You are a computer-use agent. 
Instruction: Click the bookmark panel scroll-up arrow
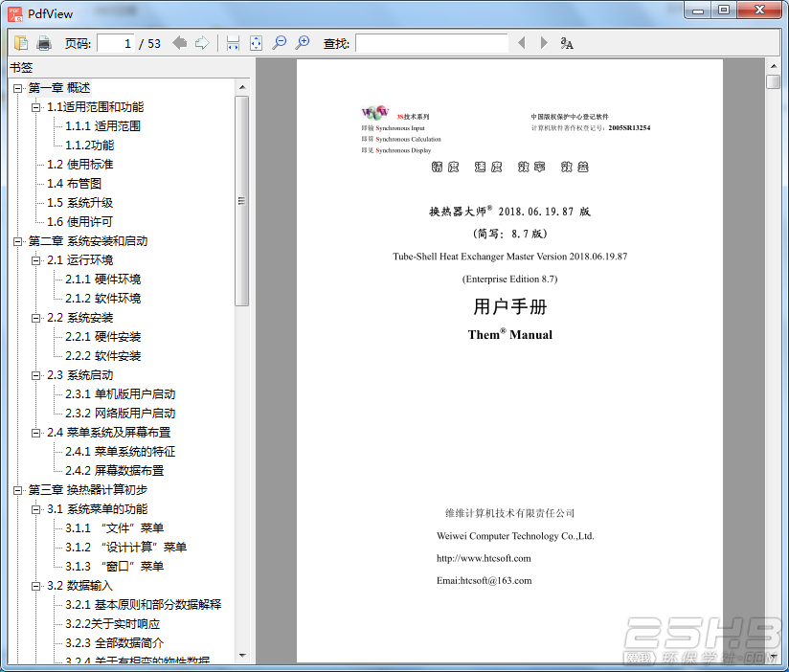pos(242,87)
